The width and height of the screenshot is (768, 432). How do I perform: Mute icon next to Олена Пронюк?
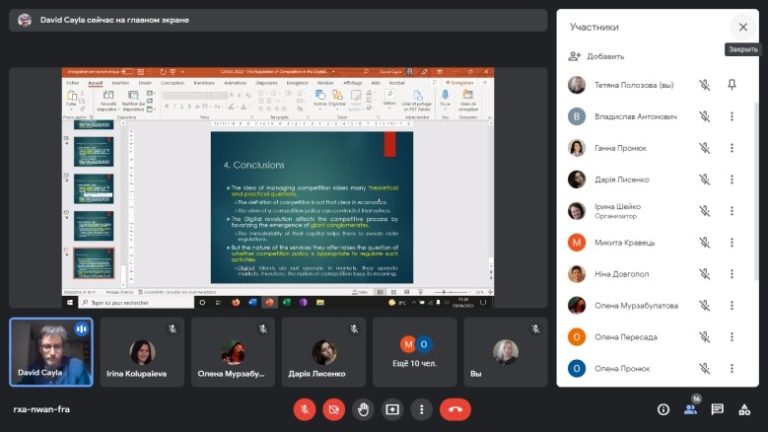point(704,368)
